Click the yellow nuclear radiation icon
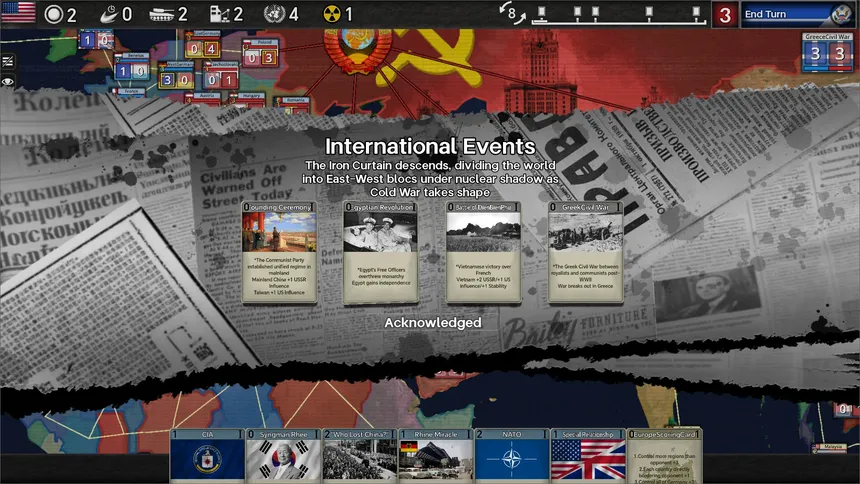 (x=332, y=14)
